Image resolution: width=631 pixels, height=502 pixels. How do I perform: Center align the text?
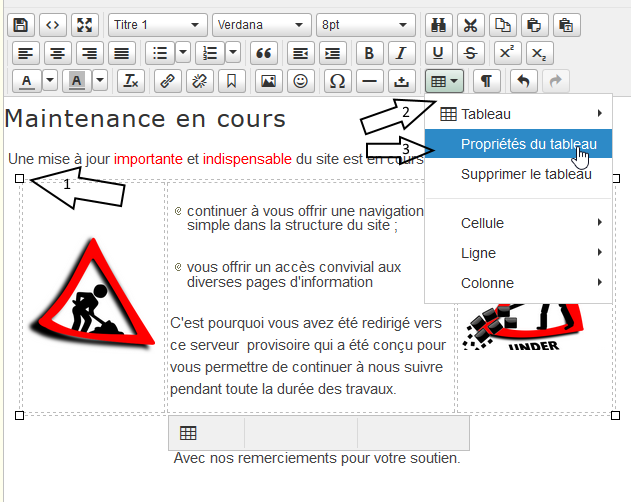[58, 53]
